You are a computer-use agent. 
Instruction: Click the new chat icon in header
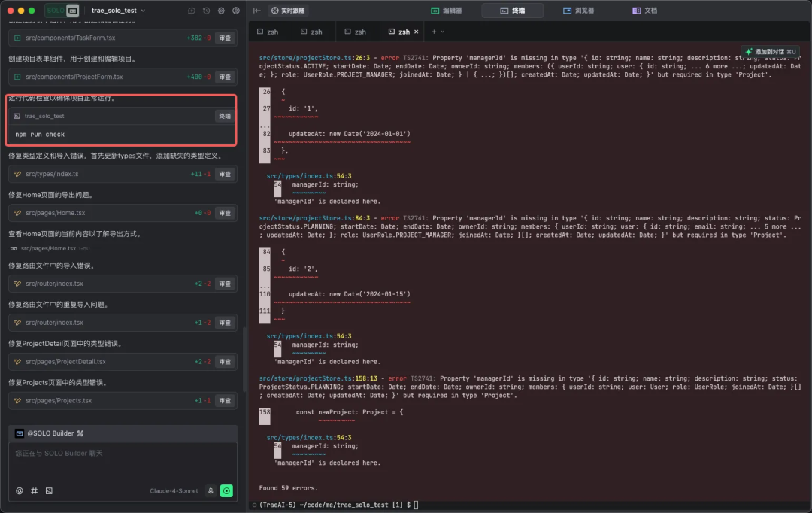192,11
